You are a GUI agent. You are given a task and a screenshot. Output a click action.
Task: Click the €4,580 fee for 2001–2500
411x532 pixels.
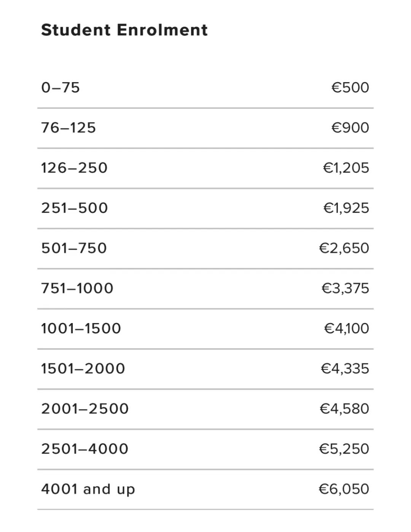click(344, 409)
